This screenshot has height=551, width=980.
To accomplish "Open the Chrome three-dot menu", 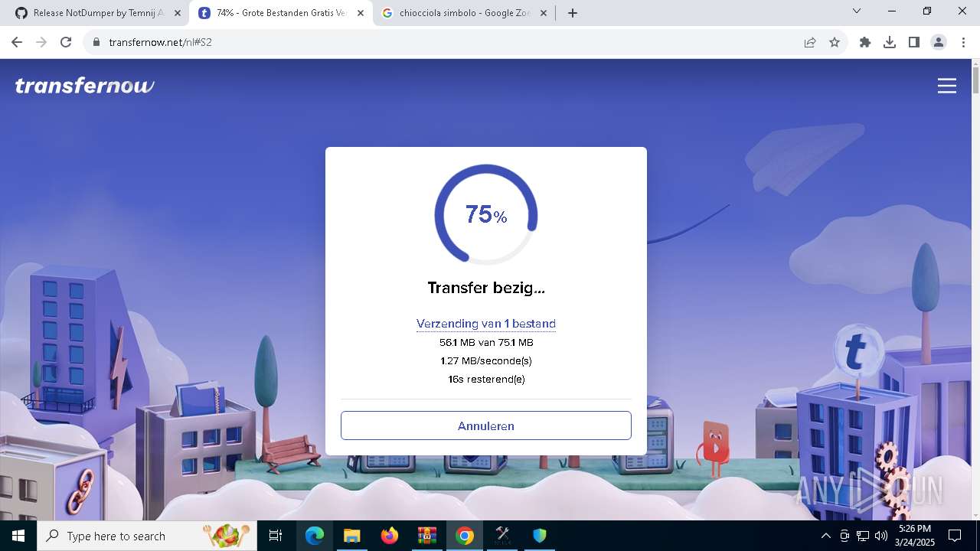I will click(x=963, y=42).
